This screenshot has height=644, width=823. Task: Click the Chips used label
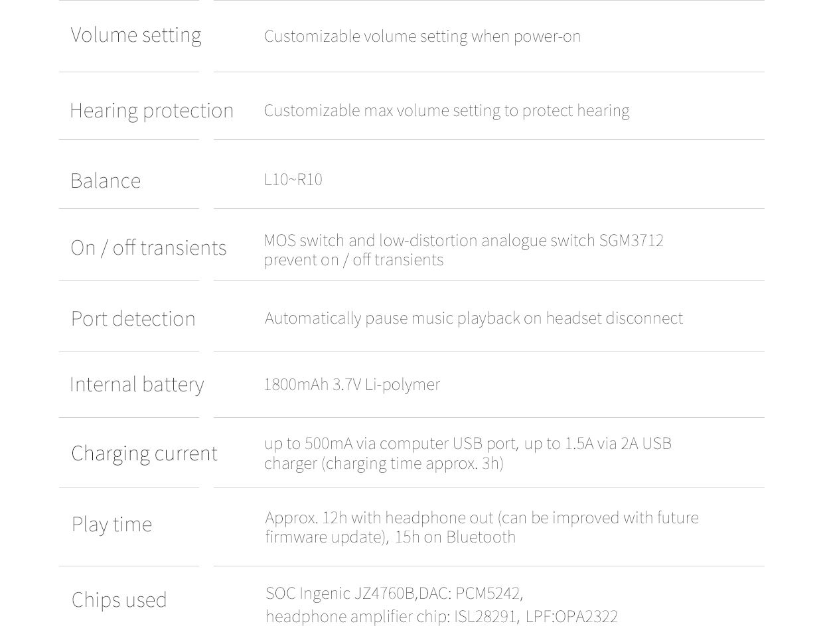[x=119, y=600]
